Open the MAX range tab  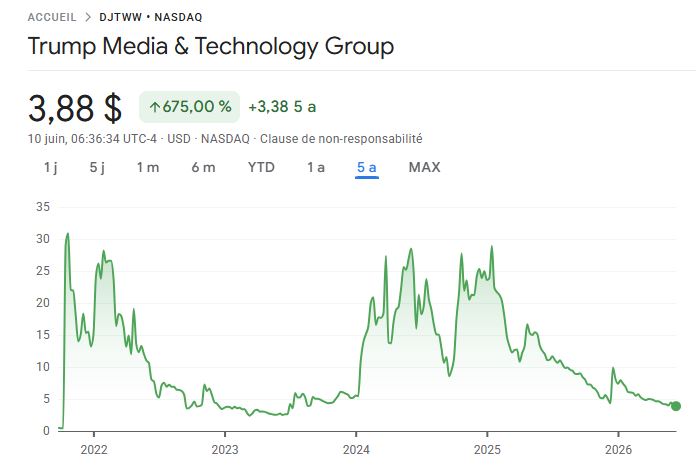tap(425, 167)
